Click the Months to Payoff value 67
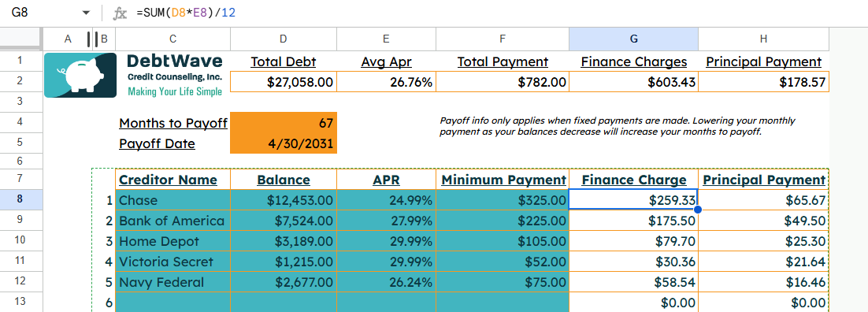 [283, 122]
